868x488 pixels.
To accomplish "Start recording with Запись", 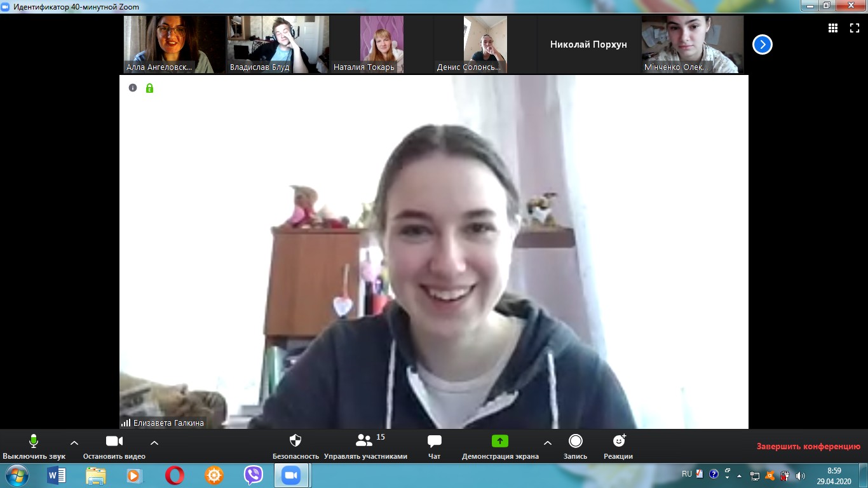I will 575,447.
